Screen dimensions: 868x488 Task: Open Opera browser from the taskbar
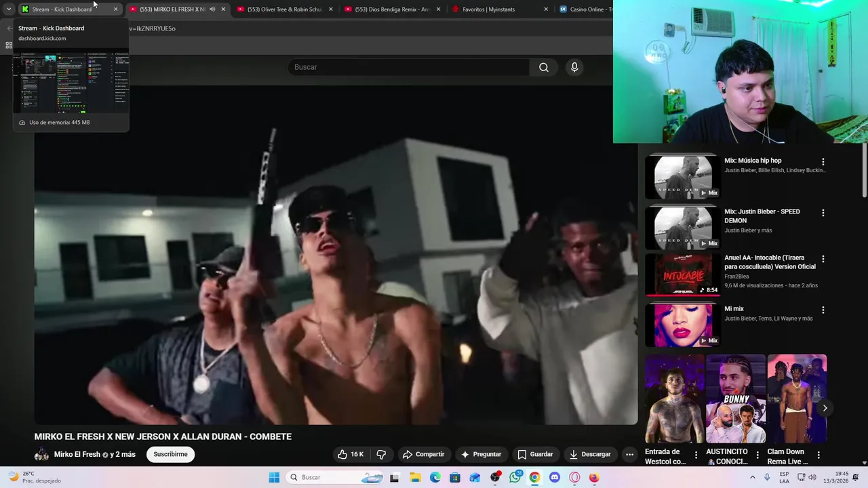tap(574, 477)
